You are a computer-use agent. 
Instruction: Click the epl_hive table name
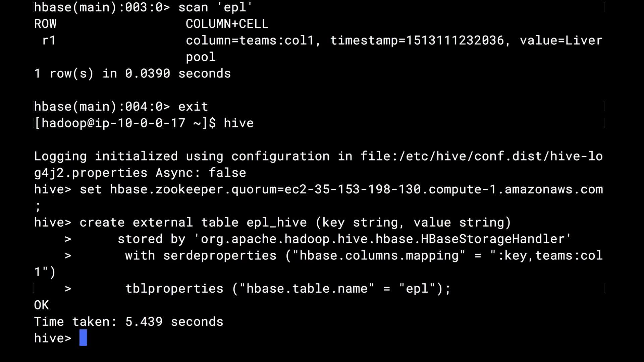276,223
